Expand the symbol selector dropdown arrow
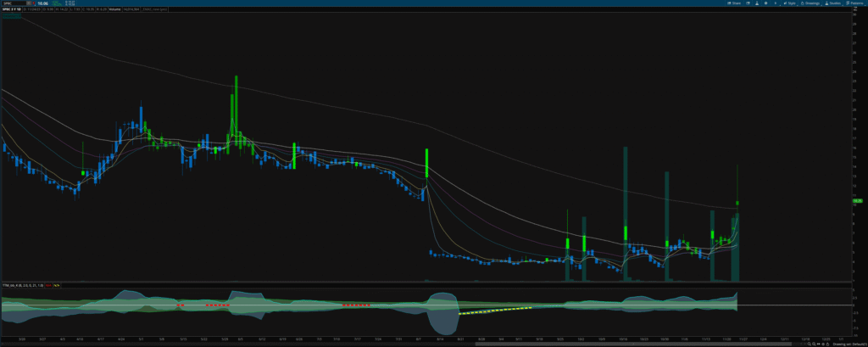The image size is (868, 347). 26,3
